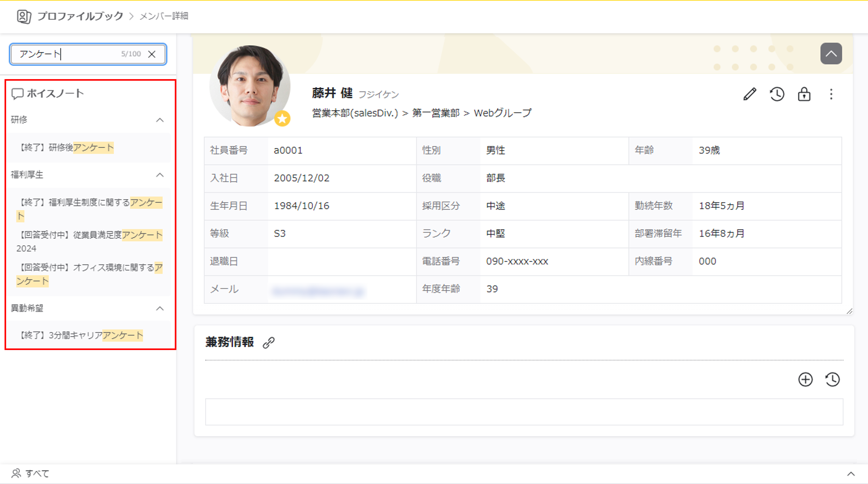Click the pencil edit icon for profile
Image resolution: width=868 pixels, height=484 pixels.
coord(750,94)
